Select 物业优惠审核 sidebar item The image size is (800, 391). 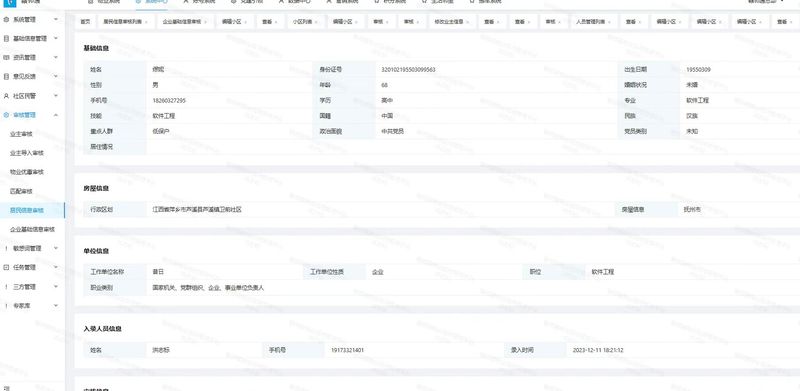pos(27,172)
